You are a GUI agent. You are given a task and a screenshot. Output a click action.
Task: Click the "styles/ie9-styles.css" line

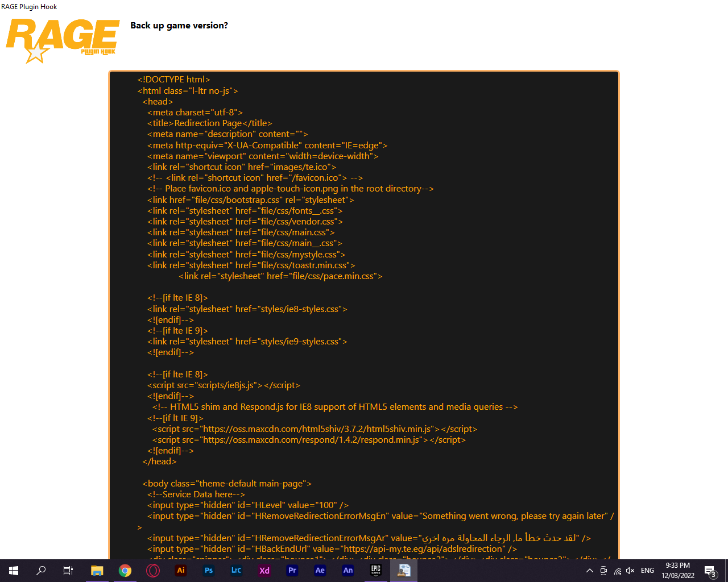[247, 342]
